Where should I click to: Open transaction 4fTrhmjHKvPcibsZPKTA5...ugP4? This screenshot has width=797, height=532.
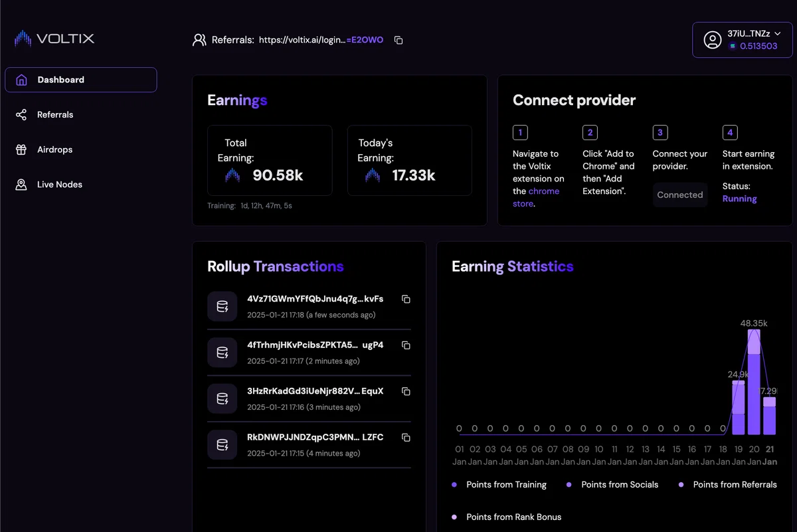click(315, 345)
